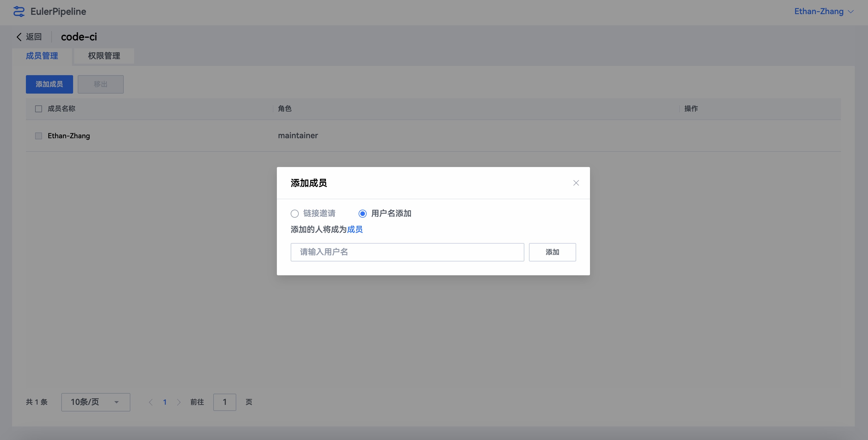Image resolution: width=868 pixels, height=440 pixels.
Task: Switch to the 权限管理 tab
Action: (104, 56)
